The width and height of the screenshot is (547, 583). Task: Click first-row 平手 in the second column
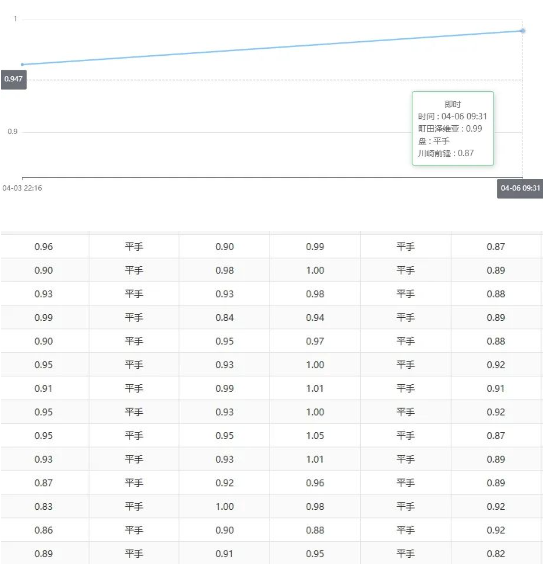point(134,247)
